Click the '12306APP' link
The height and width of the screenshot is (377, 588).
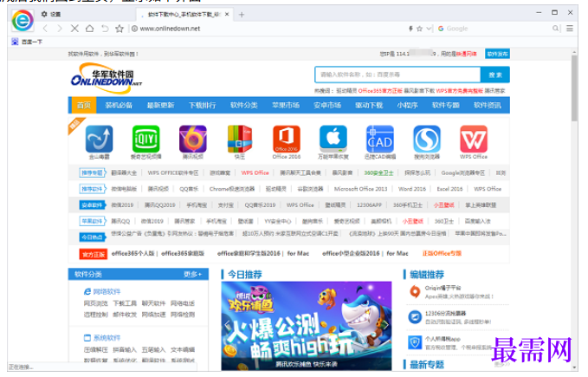[370, 205]
